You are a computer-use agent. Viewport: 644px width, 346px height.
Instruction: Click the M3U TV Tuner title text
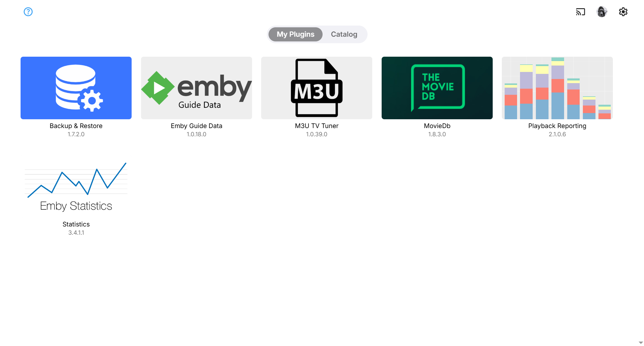tap(317, 126)
